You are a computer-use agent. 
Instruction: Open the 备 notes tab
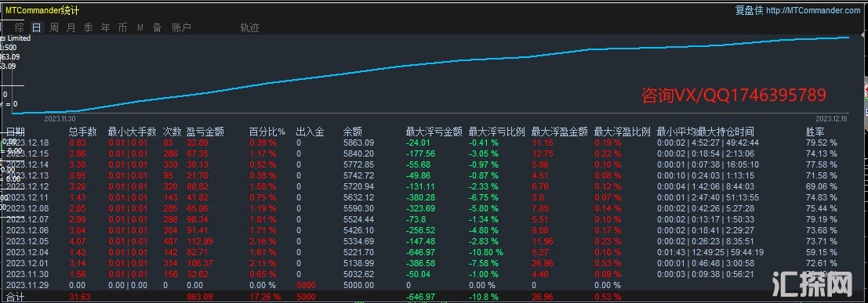pyautogui.click(x=158, y=27)
